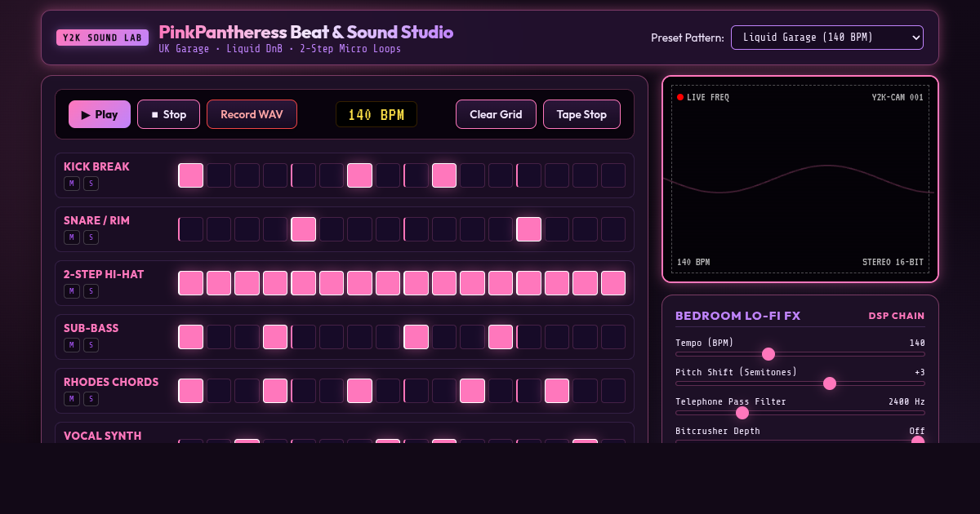
Task: Click the RHODES CHORDS track label
Action: 111,382
